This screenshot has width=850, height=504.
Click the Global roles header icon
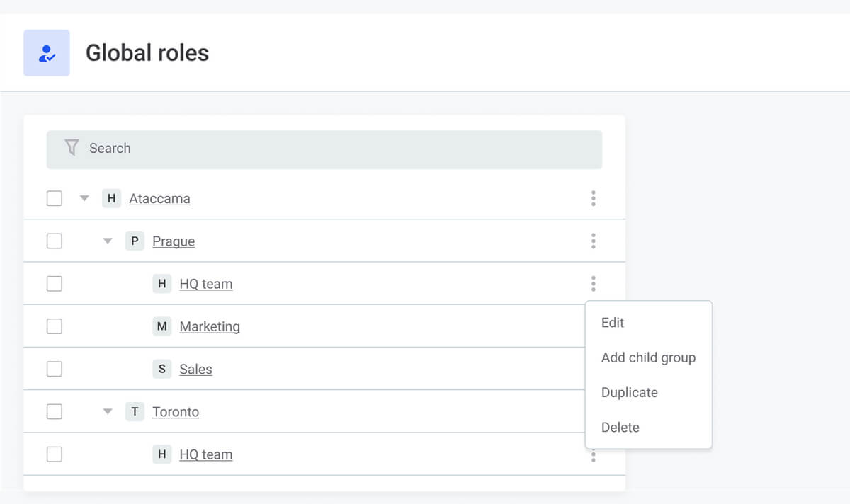coord(46,52)
